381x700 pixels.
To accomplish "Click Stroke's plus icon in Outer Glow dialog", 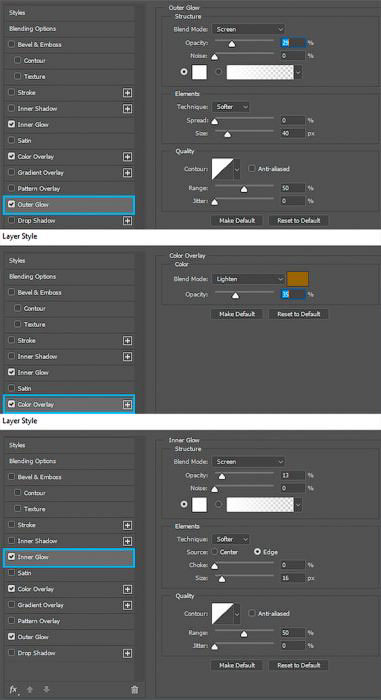I will tap(127, 92).
